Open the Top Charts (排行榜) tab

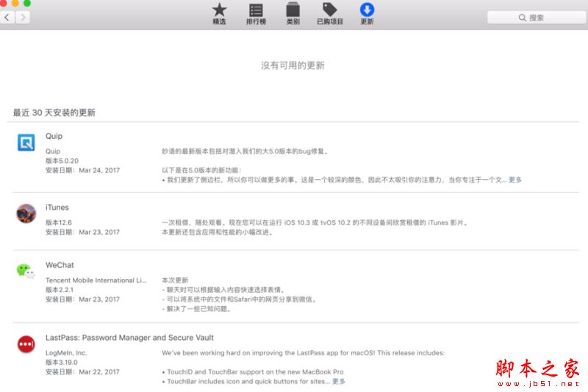coord(256,14)
